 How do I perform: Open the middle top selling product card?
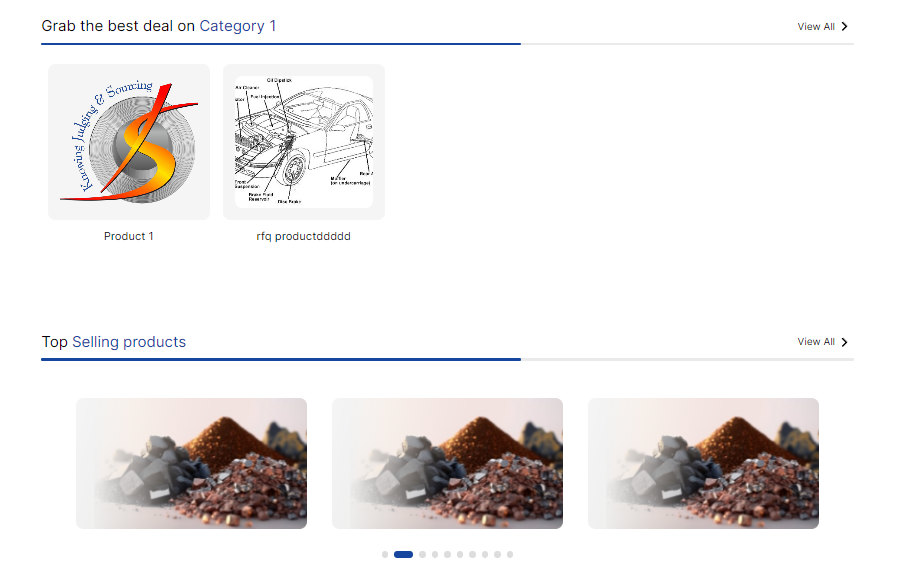[x=447, y=463]
